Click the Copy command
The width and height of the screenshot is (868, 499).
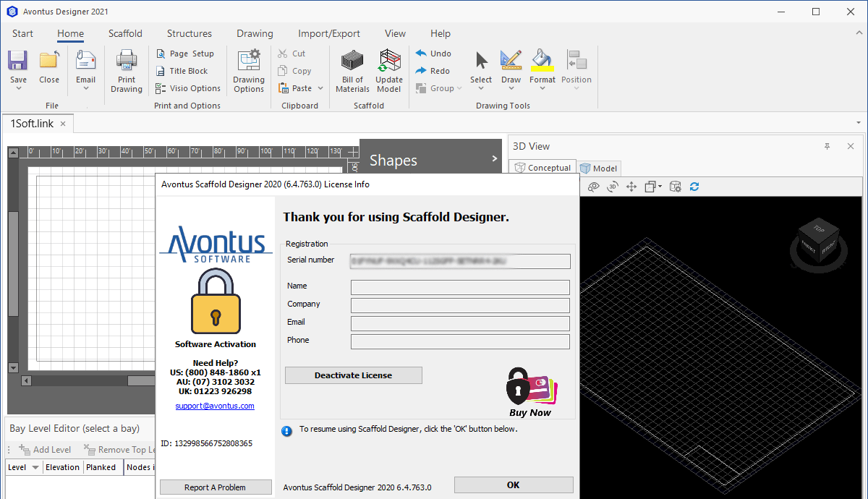pyautogui.click(x=294, y=71)
